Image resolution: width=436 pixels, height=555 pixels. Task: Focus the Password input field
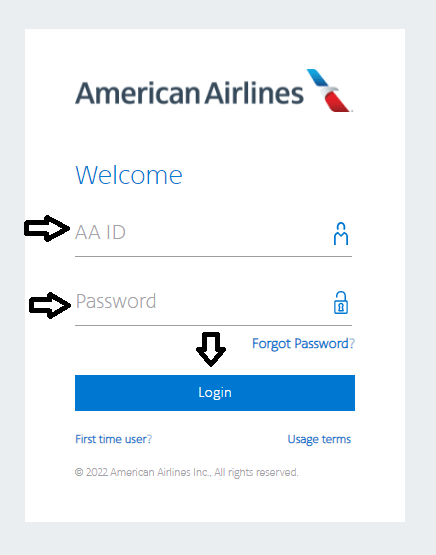click(213, 302)
